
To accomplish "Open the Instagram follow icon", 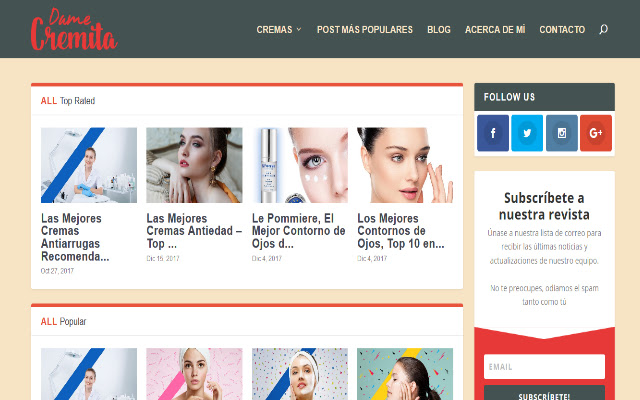I will tap(562, 133).
